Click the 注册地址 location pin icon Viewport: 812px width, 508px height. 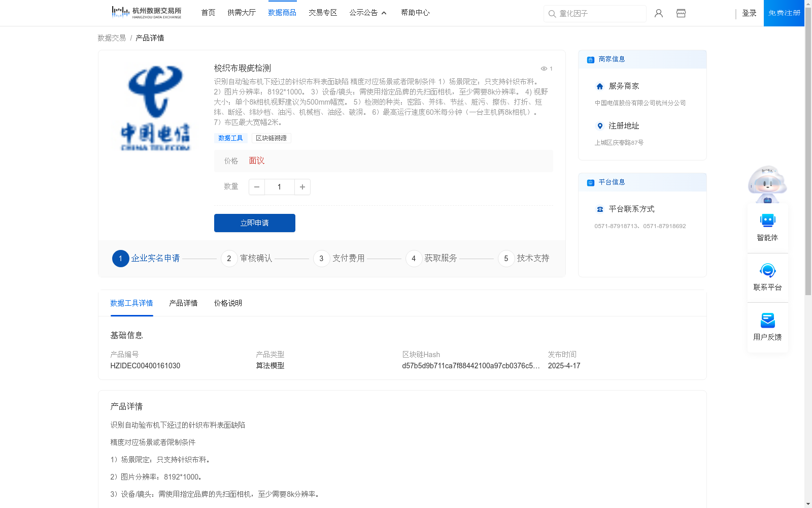(600, 126)
